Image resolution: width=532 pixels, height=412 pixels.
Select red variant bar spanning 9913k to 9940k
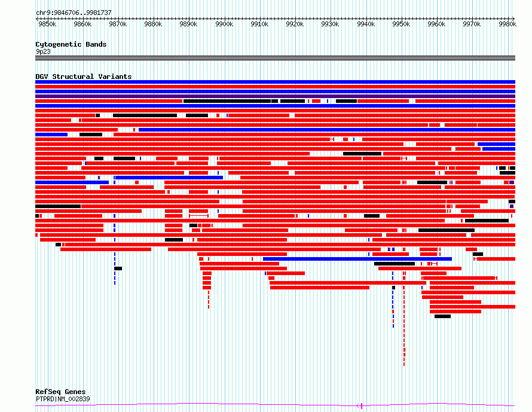coord(320,288)
